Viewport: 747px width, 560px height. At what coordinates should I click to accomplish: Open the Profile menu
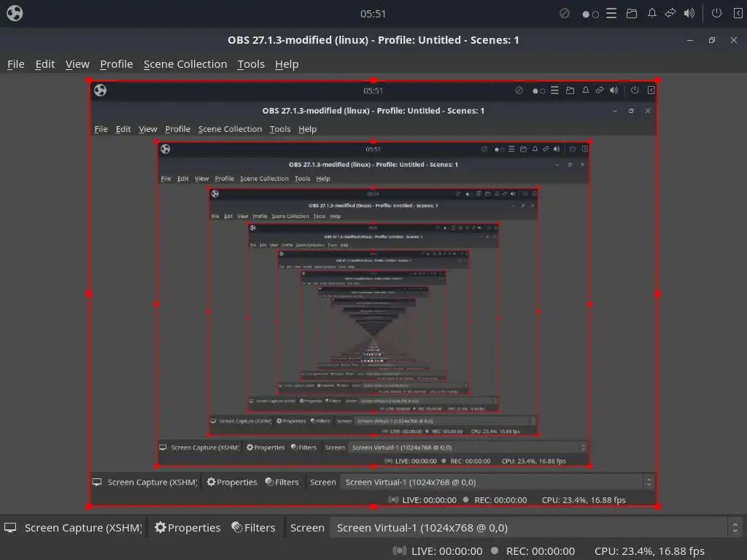(116, 64)
